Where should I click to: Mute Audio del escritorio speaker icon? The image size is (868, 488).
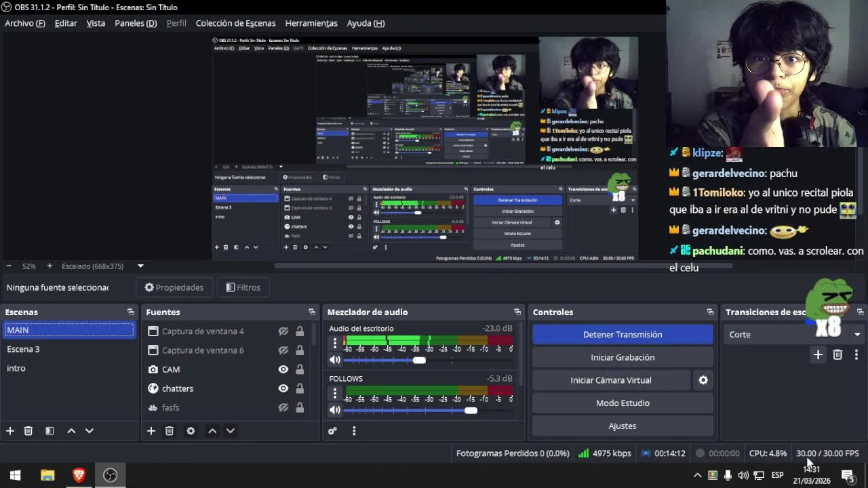(335, 361)
